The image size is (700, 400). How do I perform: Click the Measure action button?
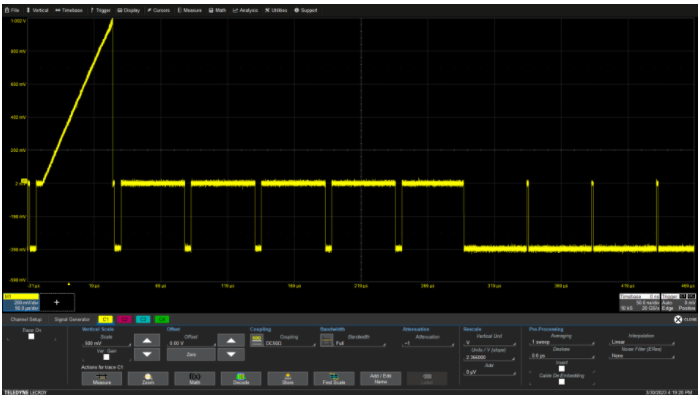[x=102, y=379]
